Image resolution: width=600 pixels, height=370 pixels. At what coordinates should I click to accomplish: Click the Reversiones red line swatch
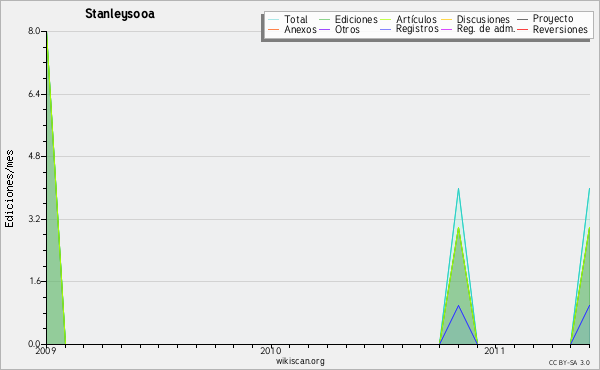pyautogui.click(x=522, y=29)
